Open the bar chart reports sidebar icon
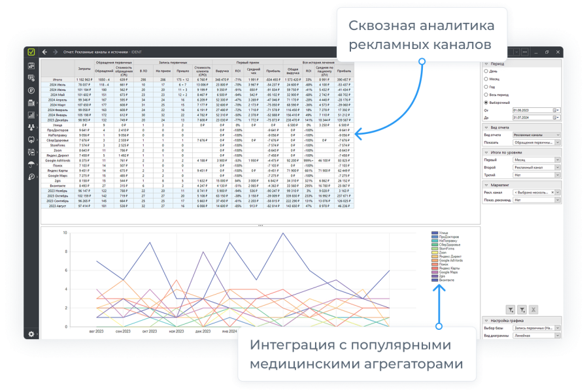Image resolution: width=587 pixels, height=392 pixels. click(31, 115)
